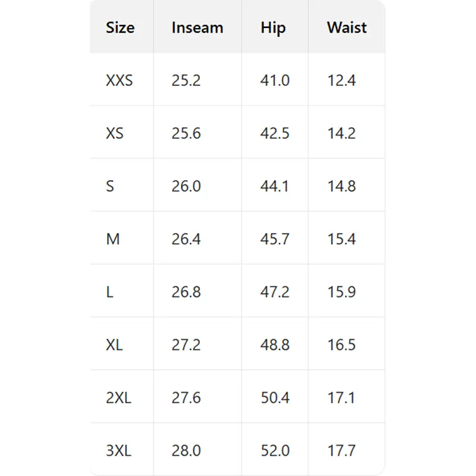Click the Size column header
Viewport: 476px width, 476px height.
tap(120, 27)
